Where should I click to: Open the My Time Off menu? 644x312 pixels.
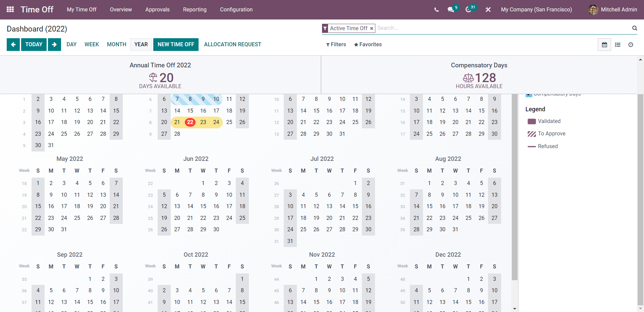click(x=82, y=9)
